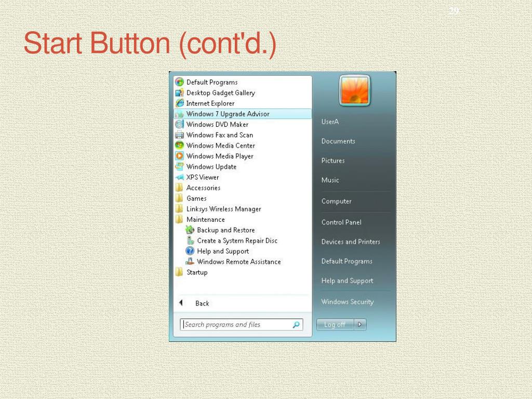532x399 pixels.
Task: Click the flower user account picture
Action: 354,90
